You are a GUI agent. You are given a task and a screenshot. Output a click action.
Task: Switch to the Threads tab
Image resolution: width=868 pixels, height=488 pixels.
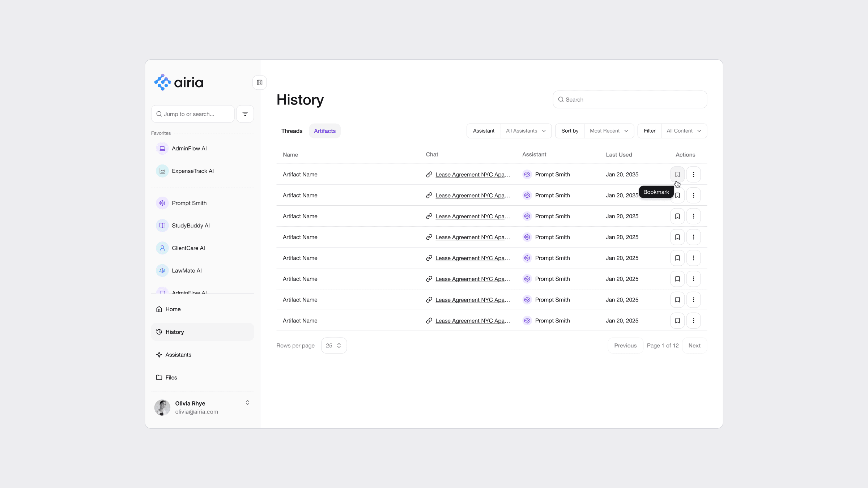292,131
